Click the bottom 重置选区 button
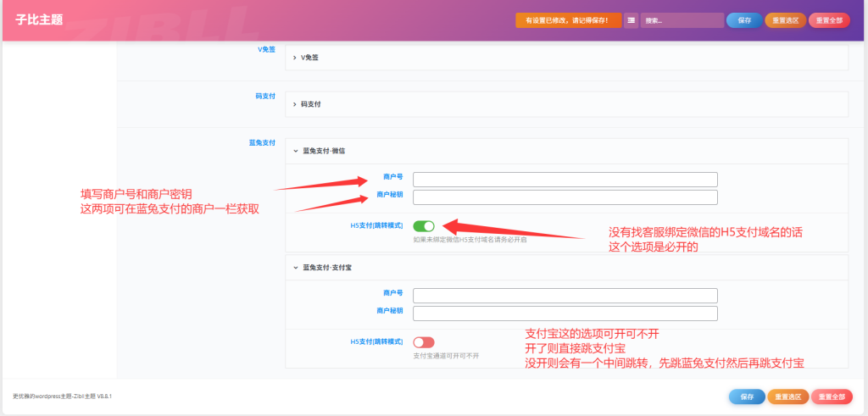The height and width of the screenshot is (416, 868). (x=787, y=397)
